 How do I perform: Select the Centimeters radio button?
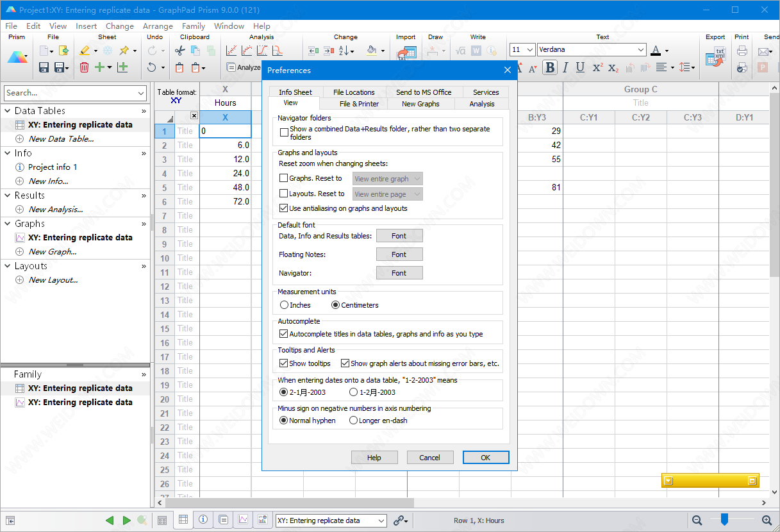(x=335, y=305)
